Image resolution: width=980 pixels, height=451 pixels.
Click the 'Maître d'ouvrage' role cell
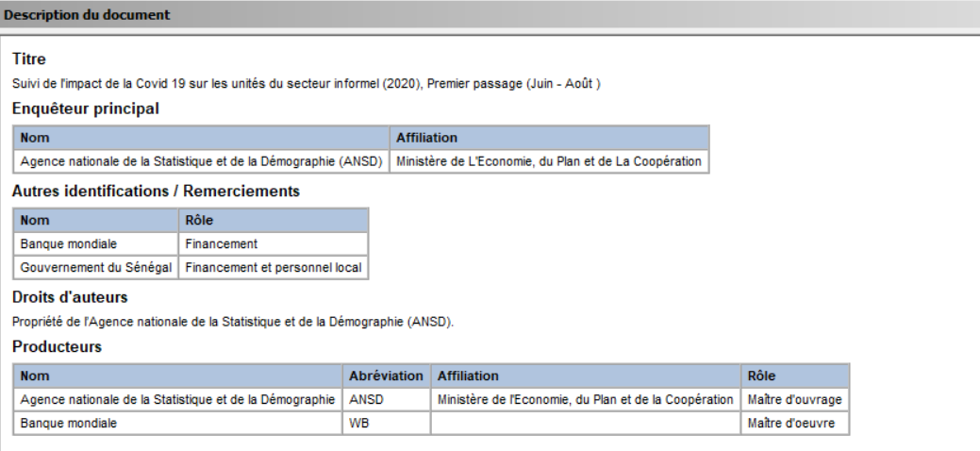[794, 400]
